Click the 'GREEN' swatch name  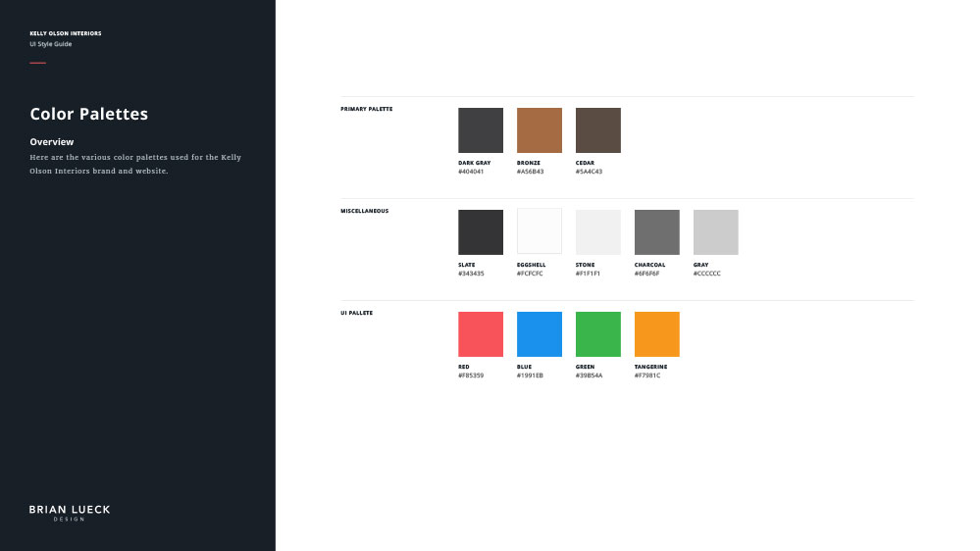pos(585,367)
